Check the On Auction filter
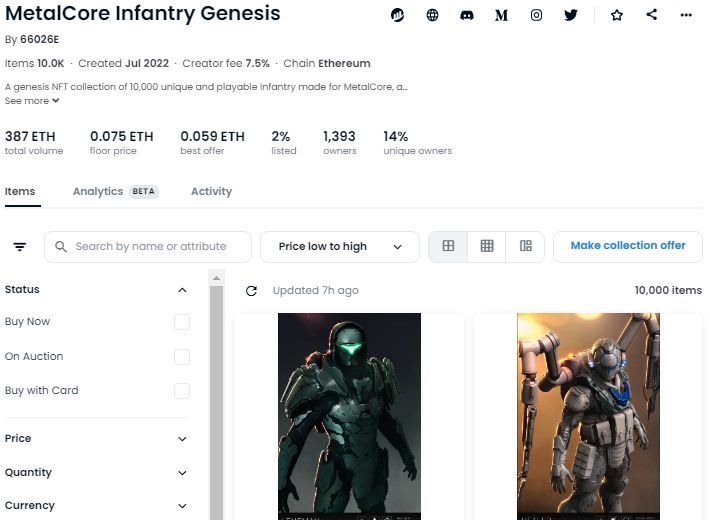The height and width of the screenshot is (520, 710). point(181,357)
